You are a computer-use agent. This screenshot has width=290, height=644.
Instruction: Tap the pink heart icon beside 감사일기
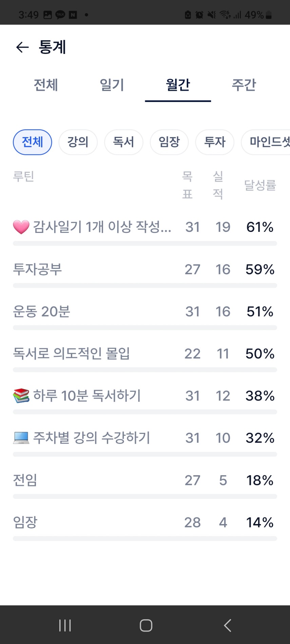21,227
